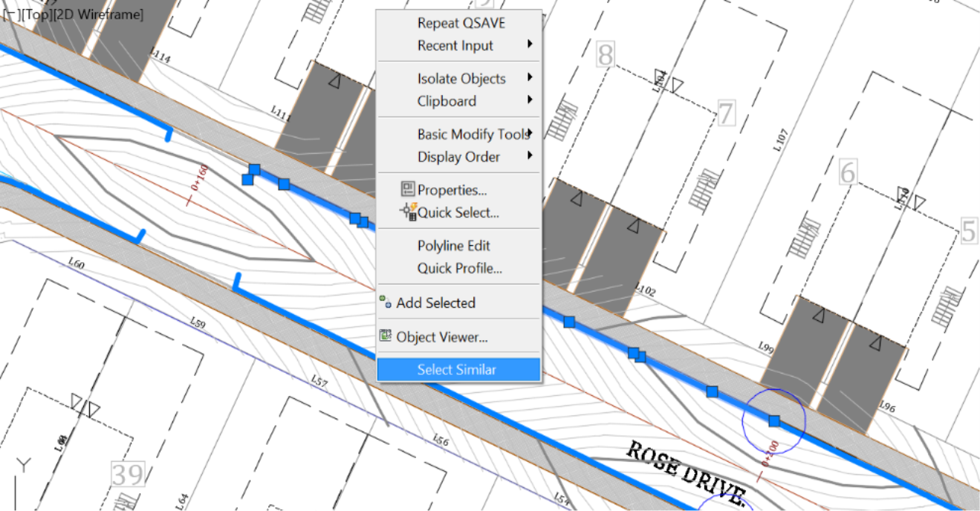
Task: Expand Display Order arrow
Action: (x=530, y=155)
